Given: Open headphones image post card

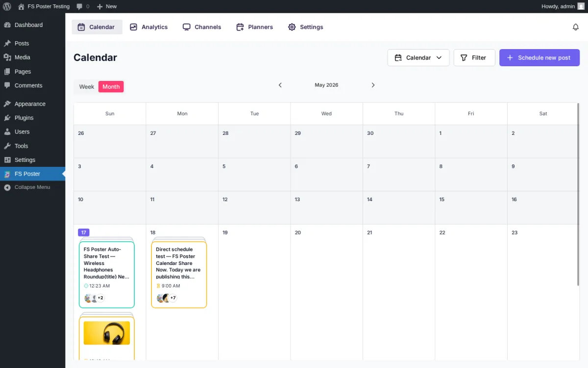Looking at the screenshot, I should [107, 338].
